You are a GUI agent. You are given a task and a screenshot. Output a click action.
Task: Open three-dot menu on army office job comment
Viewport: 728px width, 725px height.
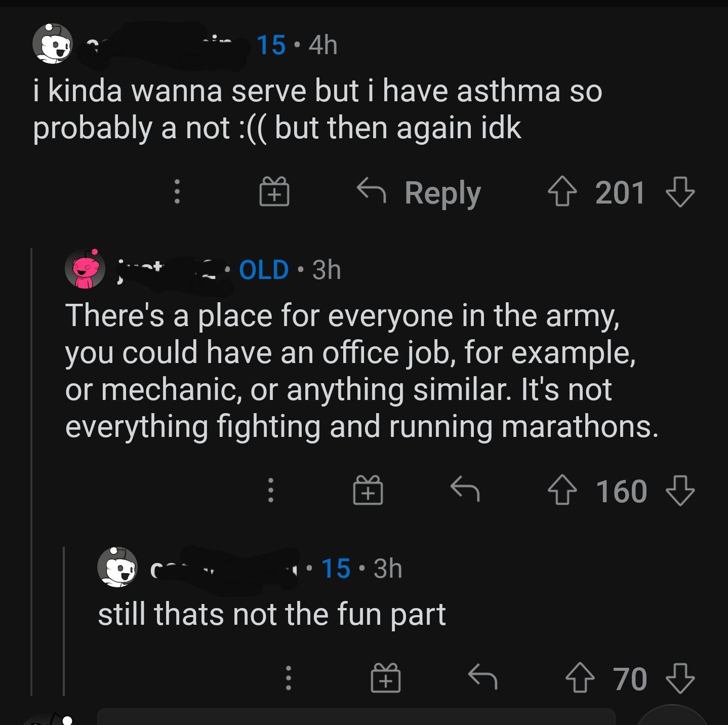coord(271,491)
